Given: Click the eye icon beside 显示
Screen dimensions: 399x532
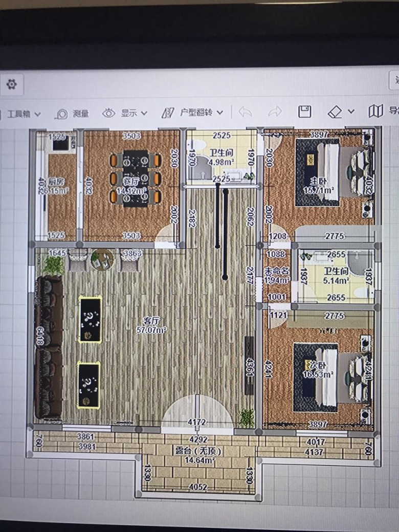Looking at the screenshot, I should (108, 113).
